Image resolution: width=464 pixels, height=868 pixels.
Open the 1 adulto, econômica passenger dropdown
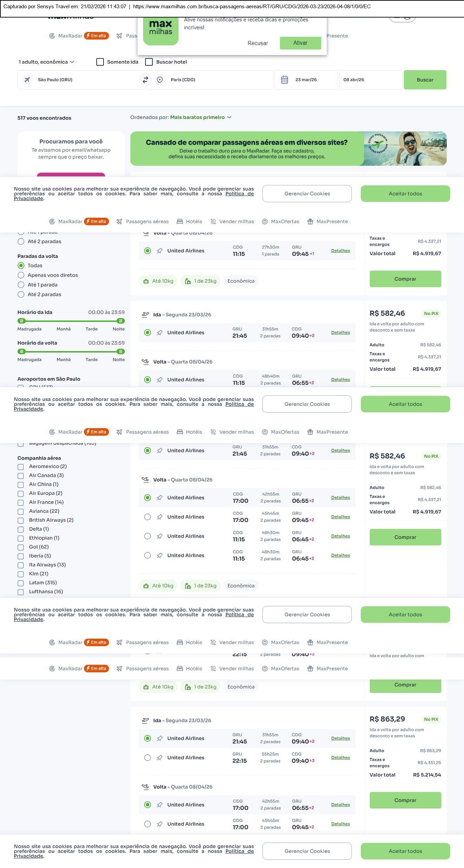(46, 62)
